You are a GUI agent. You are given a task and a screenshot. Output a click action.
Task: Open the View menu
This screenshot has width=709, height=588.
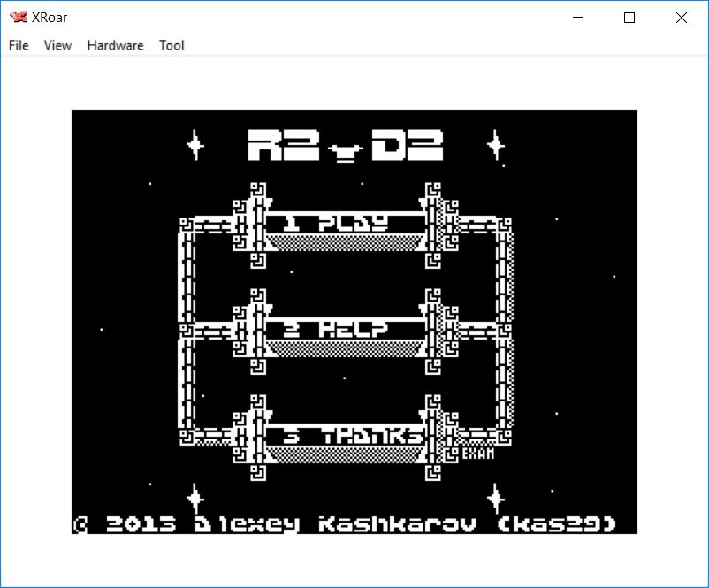click(57, 45)
